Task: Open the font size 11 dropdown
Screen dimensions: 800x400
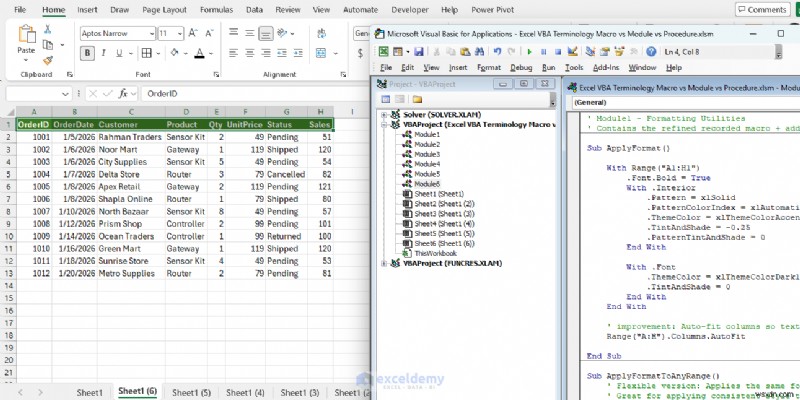Action: 180,34
